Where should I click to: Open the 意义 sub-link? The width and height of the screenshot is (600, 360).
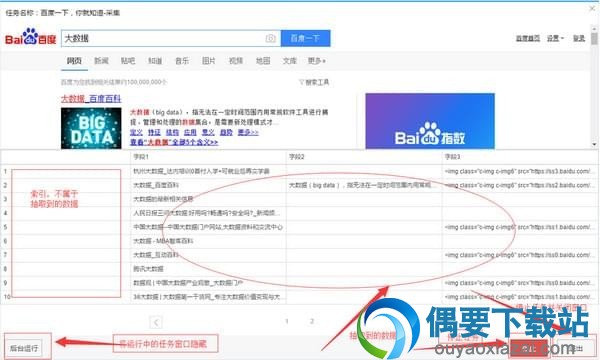click(208, 132)
